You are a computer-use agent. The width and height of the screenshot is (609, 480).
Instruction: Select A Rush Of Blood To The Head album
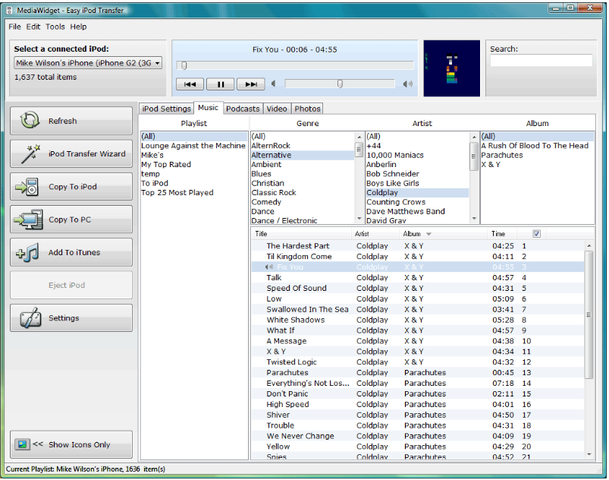[538, 146]
